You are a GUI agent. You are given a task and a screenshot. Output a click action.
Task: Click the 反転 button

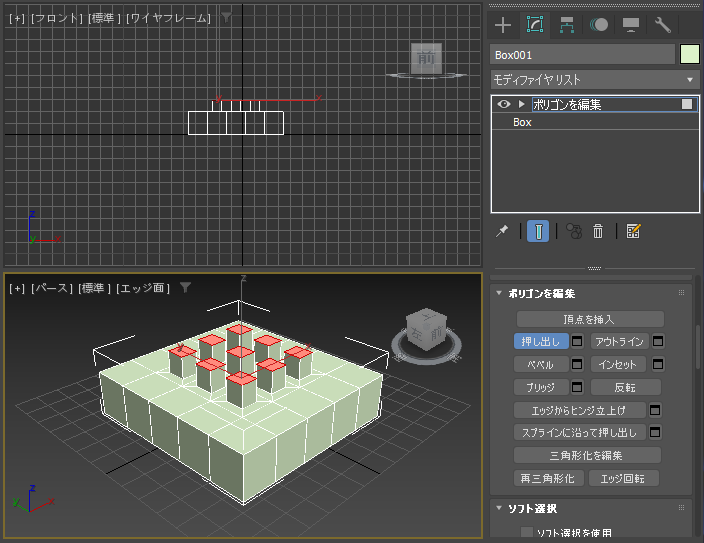[x=625, y=387]
